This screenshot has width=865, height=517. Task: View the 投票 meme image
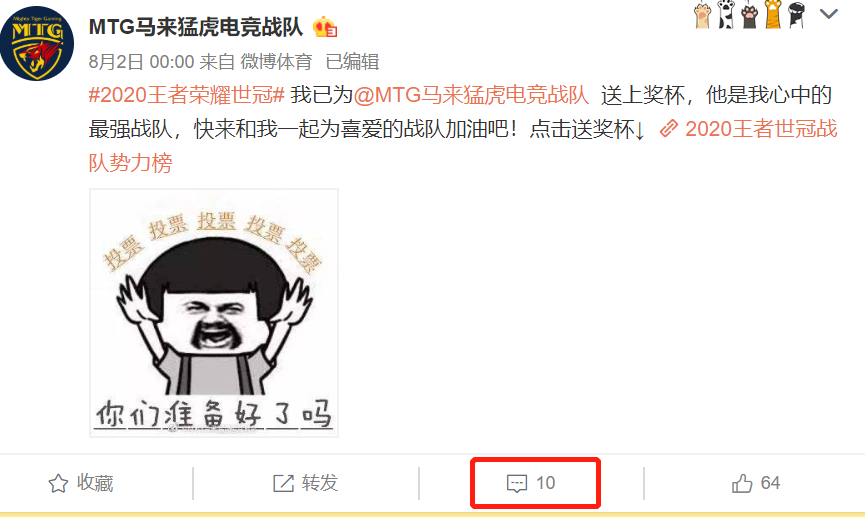(214, 313)
